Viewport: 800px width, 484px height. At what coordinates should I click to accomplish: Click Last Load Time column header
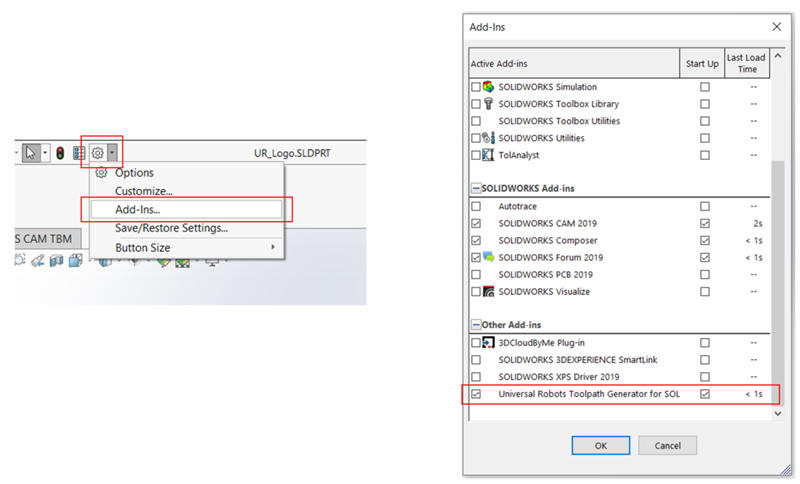click(747, 63)
